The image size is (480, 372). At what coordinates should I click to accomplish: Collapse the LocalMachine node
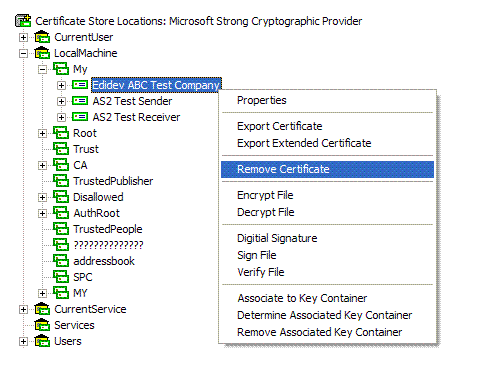[x=23, y=53]
